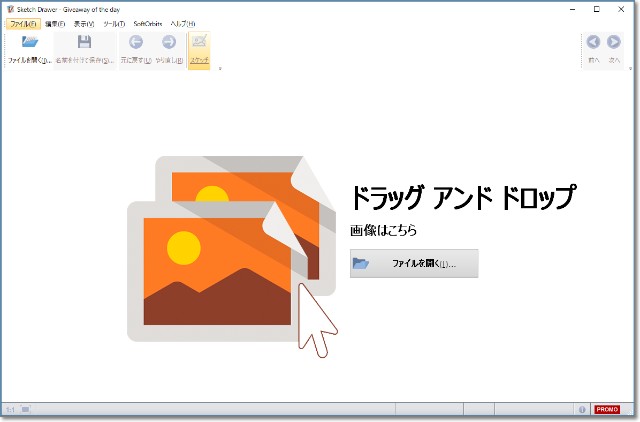Open the SoftOrbits menu
The height and width of the screenshot is (422, 640).
pos(148,23)
